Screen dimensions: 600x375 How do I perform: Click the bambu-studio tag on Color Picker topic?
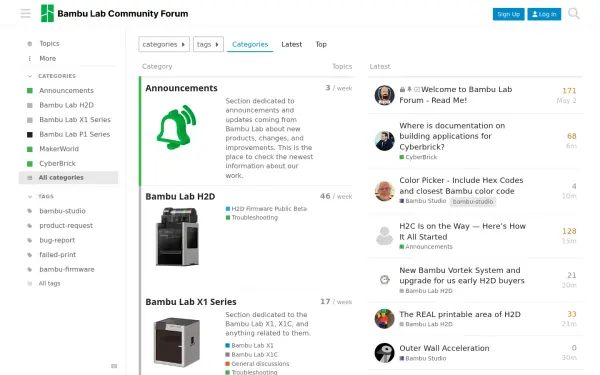click(473, 201)
